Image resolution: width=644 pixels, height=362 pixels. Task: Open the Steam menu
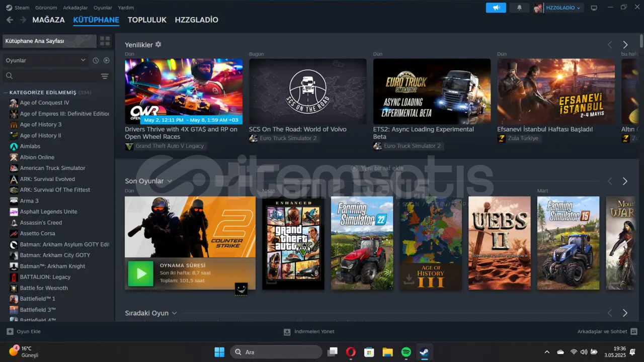click(x=22, y=8)
